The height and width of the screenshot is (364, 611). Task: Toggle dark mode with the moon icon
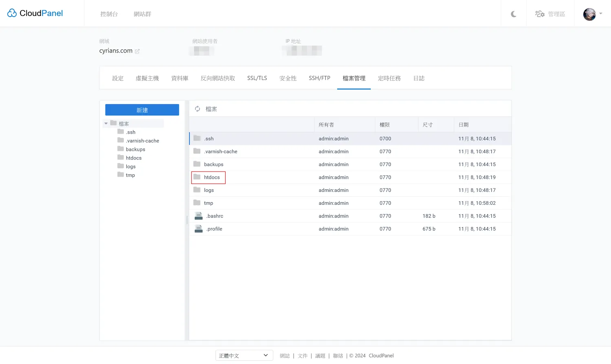tap(514, 14)
